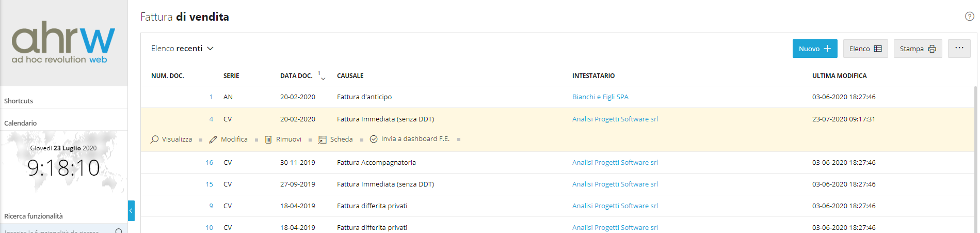The image size is (980, 233).
Task: Open the Shortcuts section in the sidebar
Action: (x=19, y=101)
